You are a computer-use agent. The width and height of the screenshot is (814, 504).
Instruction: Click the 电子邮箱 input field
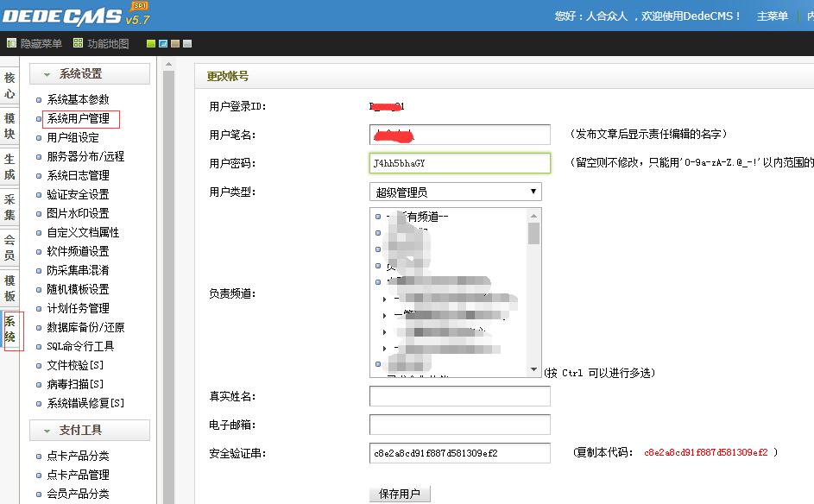pos(459,425)
